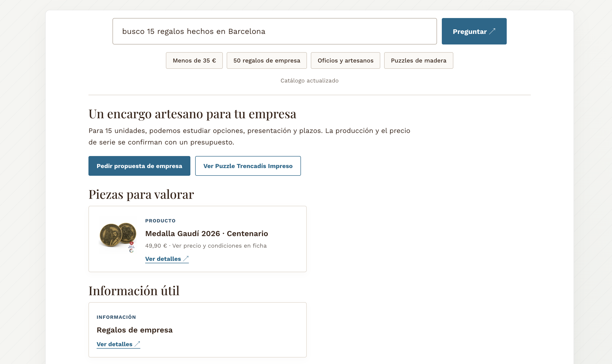Click the '49,90 €' price text

[x=156, y=245]
